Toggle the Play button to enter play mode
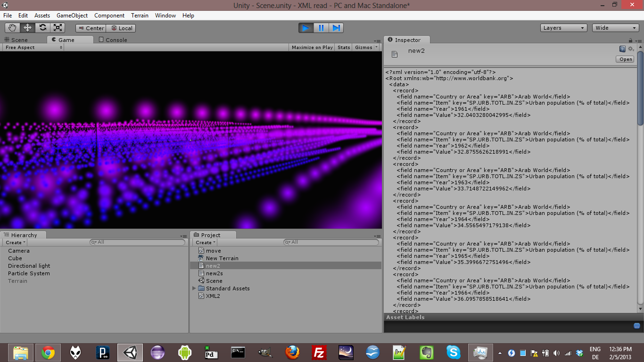 click(305, 28)
